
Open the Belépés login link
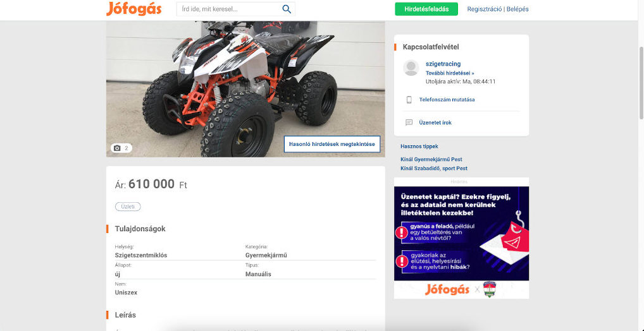point(517,9)
